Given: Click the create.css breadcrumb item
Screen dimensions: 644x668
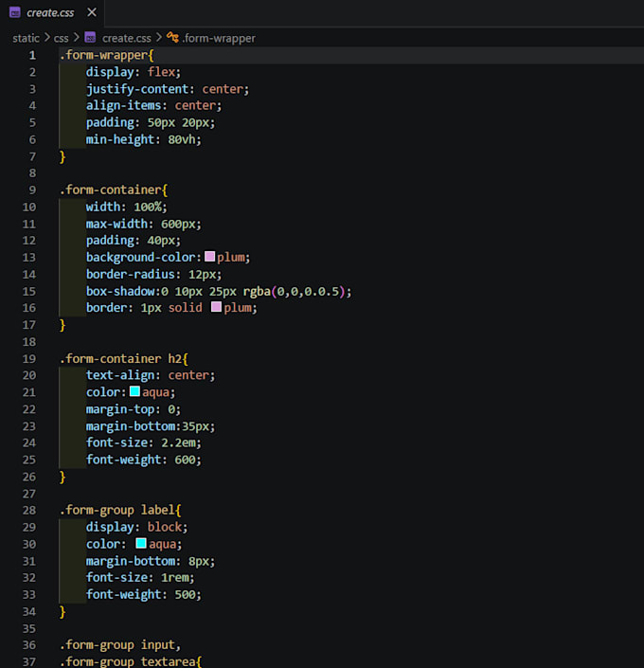Looking at the screenshot, I should (x=127, y=38).
